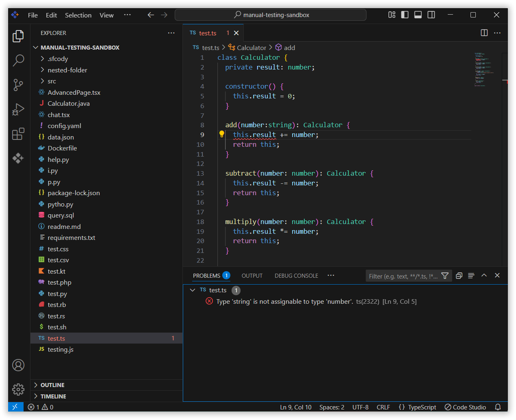Screen dimensions: 516x420
Task: Click the TypeScript language mode button
Action: pos(422,407)
